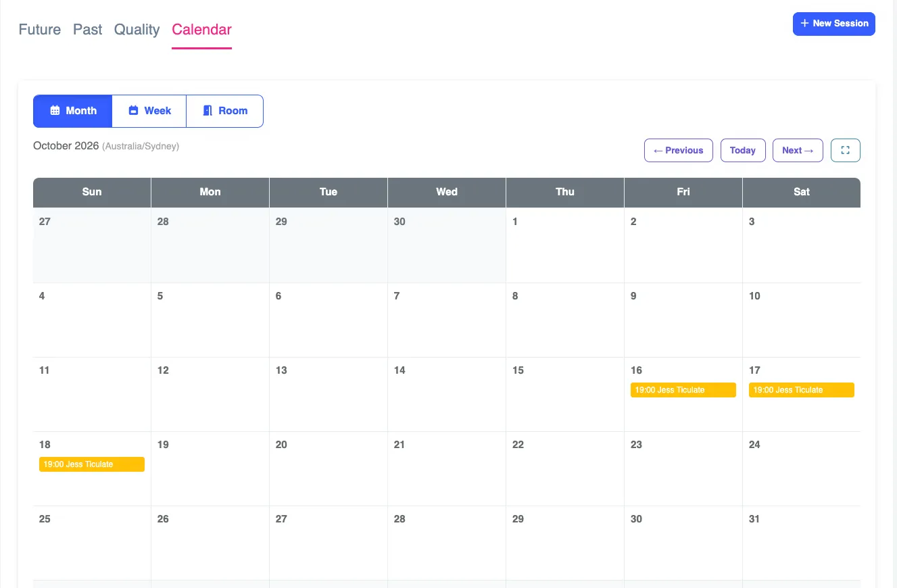Toggle fullscreen calendar view icon

coord(845,150)
